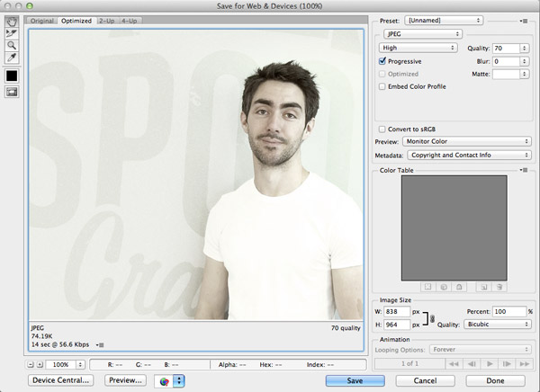Select the Hand tool
The height and width of the screenshot is (392, 540).
[12, 21]
